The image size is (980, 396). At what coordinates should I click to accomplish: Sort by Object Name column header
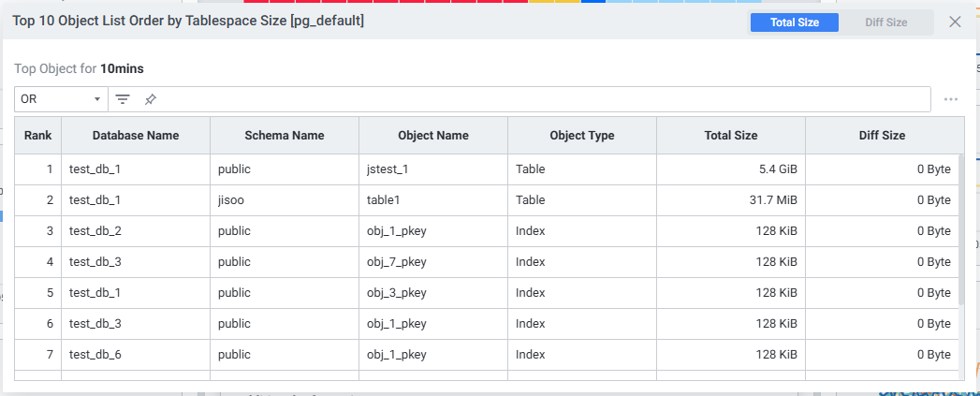[433, 136]
